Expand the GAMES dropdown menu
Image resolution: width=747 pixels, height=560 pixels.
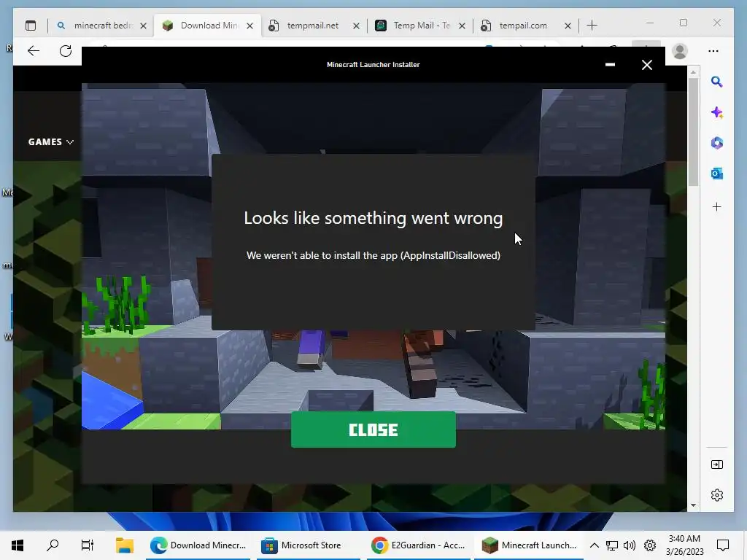point(50,142)
